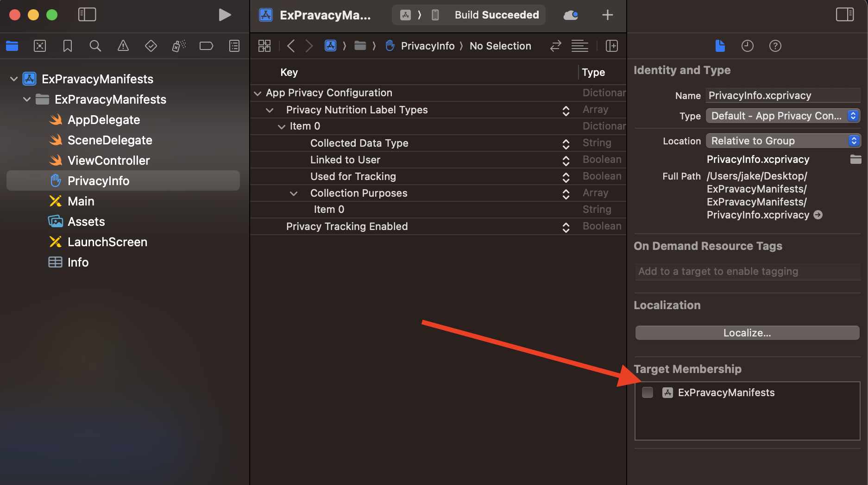Click the run destination device icon
The width and height of the screenshot is (868, 485).
coord(435,15)
